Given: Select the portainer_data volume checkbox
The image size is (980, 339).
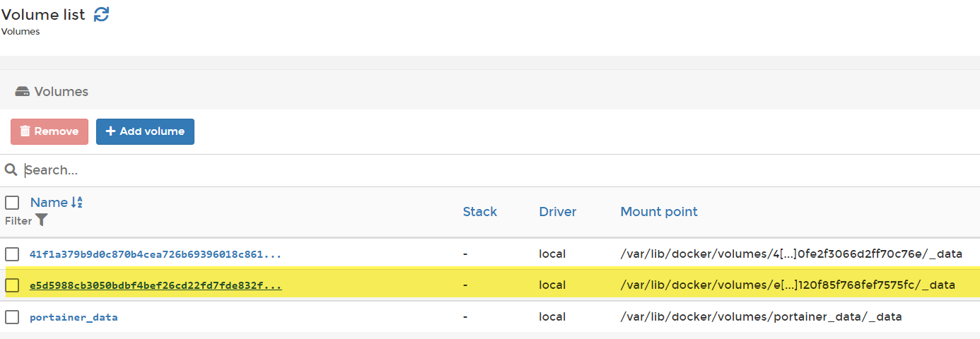Looking at the screenshot, I should coord(12,317).
